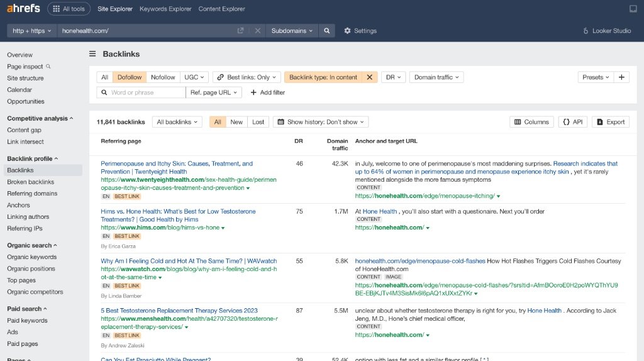
Task: Toggle the hamburger sidebar menu
Action: pos(92,54)
